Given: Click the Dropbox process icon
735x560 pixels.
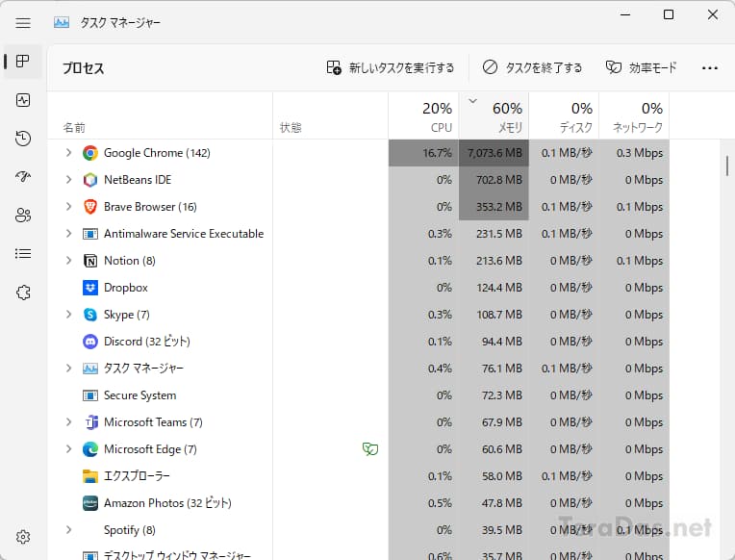Looking at the screenshot, I should click(x=90, y=288).
